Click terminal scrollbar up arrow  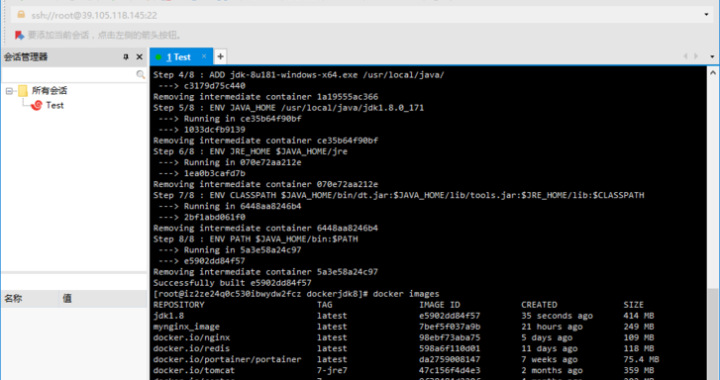pos(713,73)
